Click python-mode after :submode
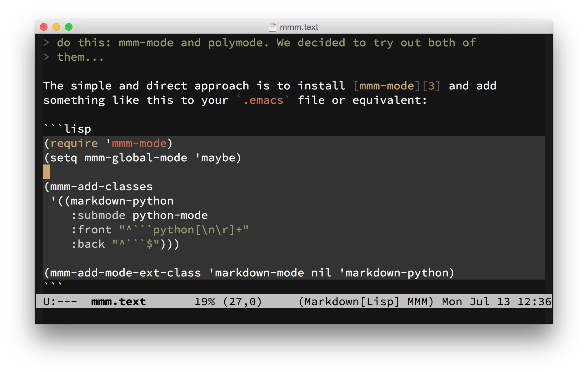This screenshot has width=588, height=374. 170,215
